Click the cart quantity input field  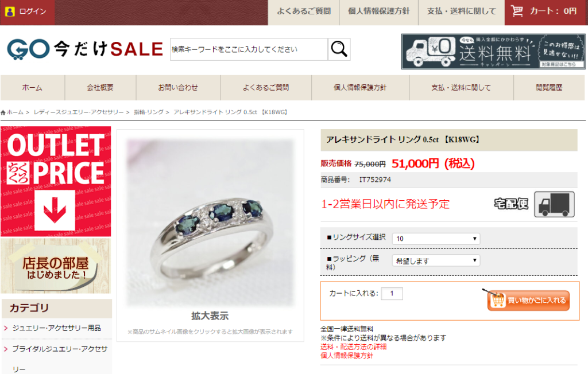(x=392, y=294)
